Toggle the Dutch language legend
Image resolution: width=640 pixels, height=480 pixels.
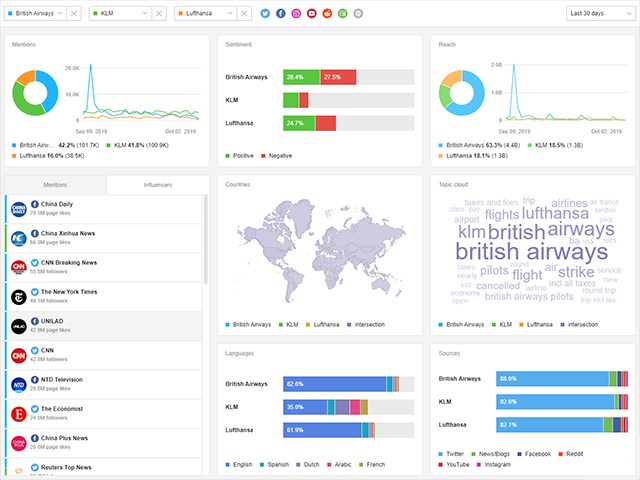point(308,464)
